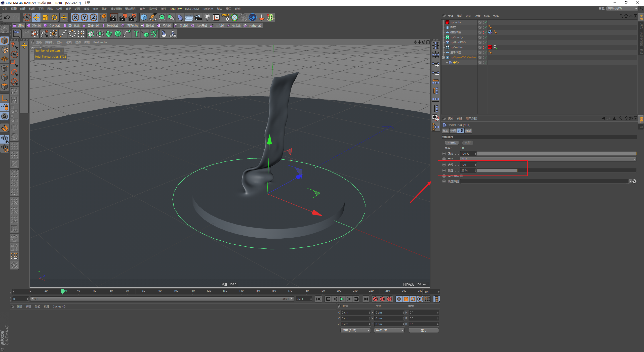The width and height of the screenshot is (644, 352).
Task: Jump to timeline end
Action: [x=366, y=299]
